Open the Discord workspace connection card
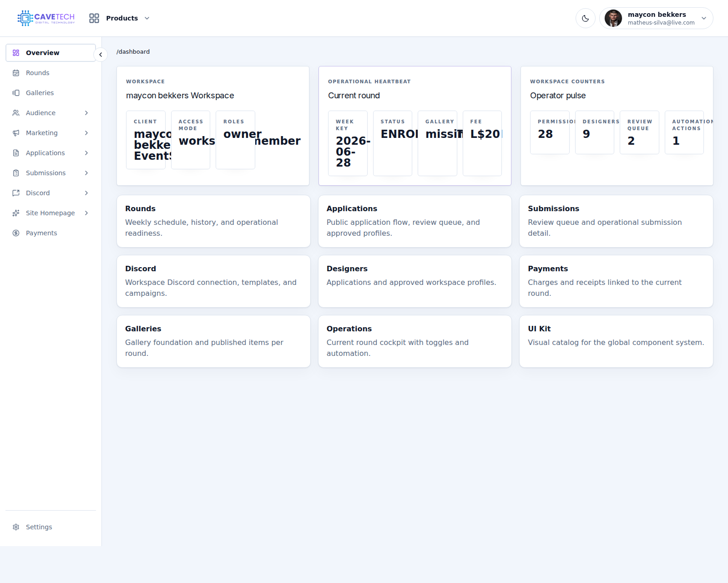Image resolution: width=728 pixels, height=583 pixels. tap(213, 281)
